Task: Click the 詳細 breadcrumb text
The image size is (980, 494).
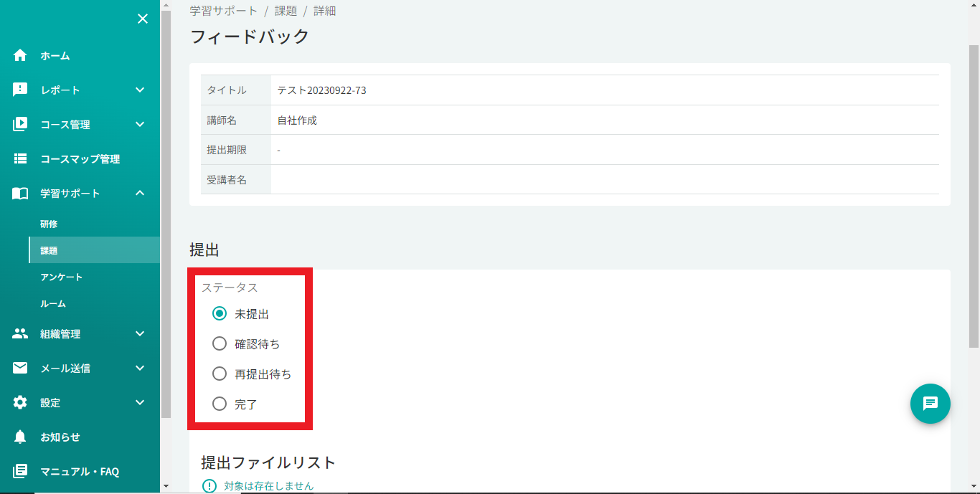Action: pyautogui.click(x=324, y=11)
